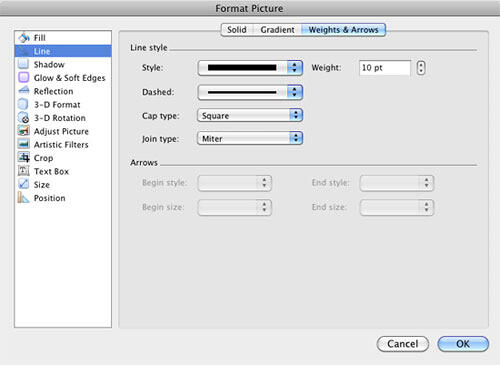Image resolution: width=500 pixels, height=365 pixels.
Task: Open Adjust Picture settings label
Action: tap(61, 131)
